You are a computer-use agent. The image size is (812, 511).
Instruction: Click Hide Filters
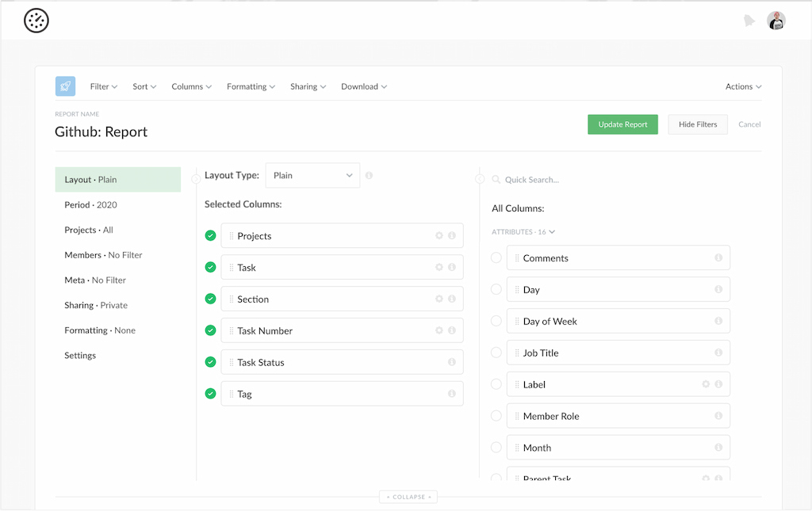coord(697,124)
